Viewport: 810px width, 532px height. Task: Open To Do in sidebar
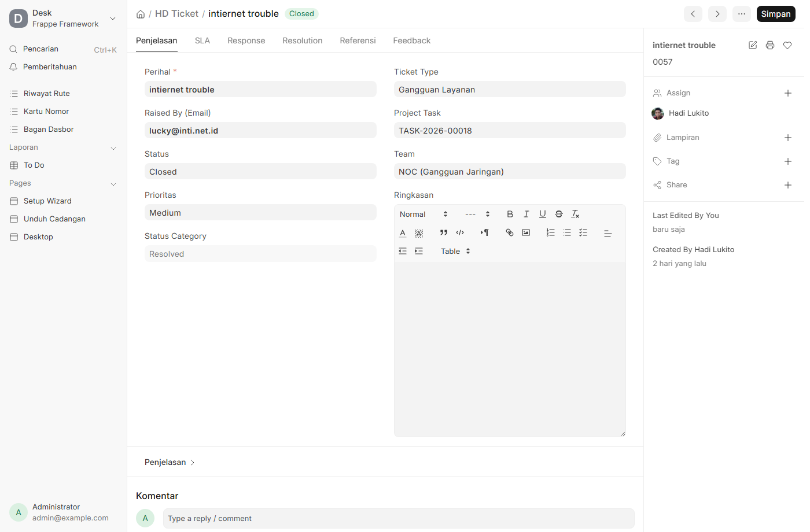63,165
